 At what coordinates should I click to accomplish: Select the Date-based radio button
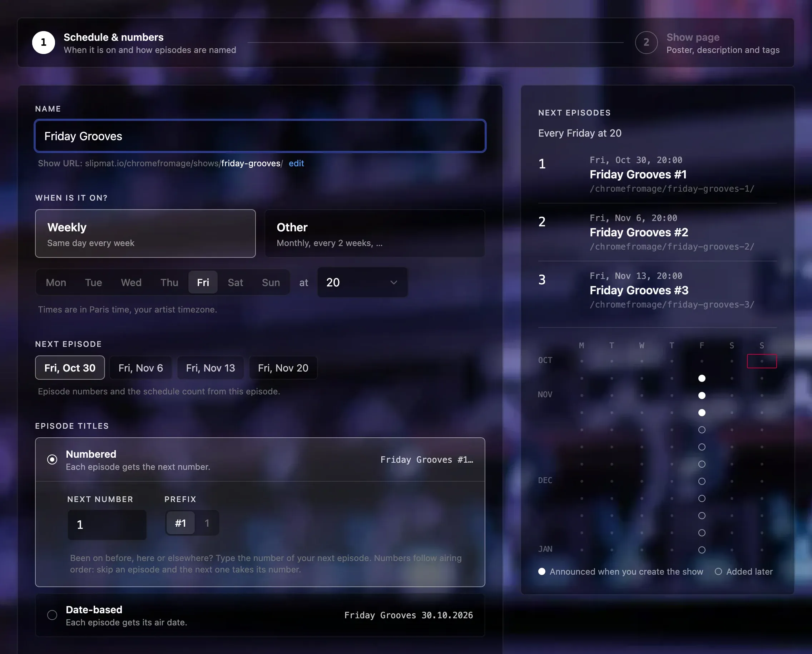(x=52, y=615)
